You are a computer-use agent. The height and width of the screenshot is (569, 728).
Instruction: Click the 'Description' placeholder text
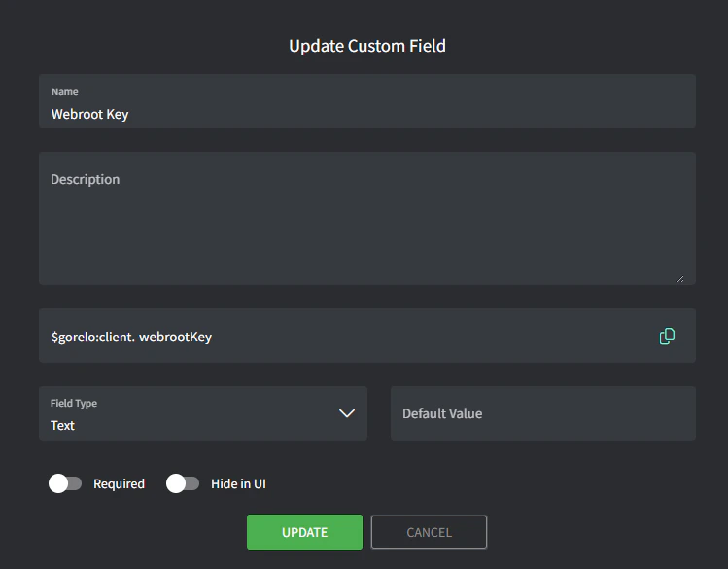coord(86,179)
